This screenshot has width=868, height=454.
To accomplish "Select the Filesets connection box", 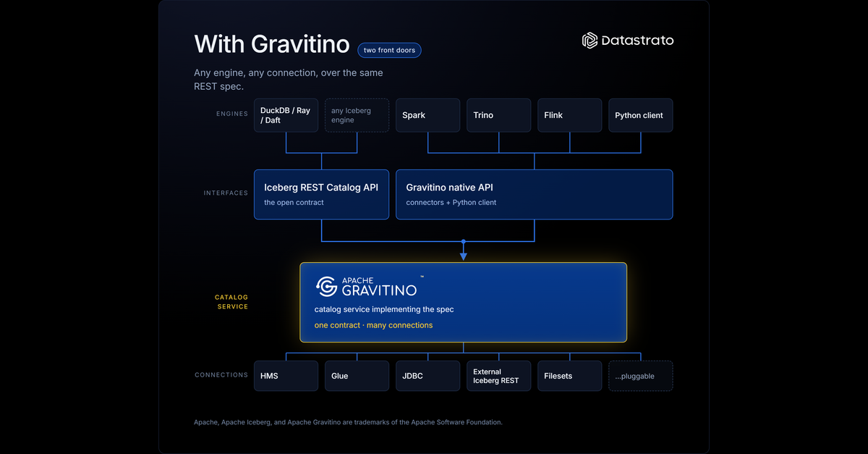I will [x=569, y=376].
